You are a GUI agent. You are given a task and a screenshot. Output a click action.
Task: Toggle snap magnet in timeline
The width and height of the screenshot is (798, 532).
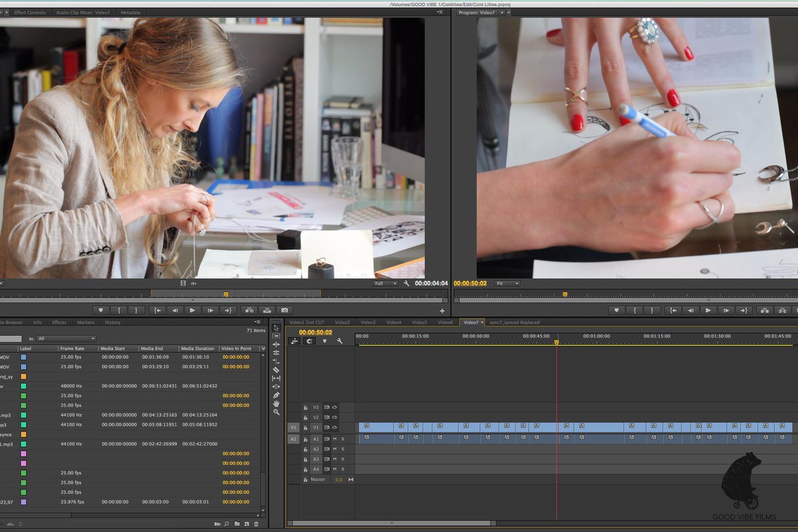tap(309, 341)
